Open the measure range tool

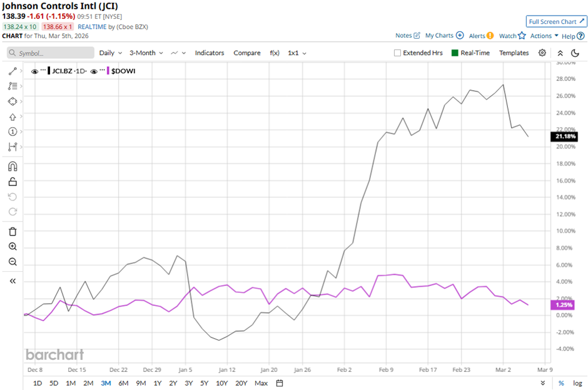click(13, 146)
